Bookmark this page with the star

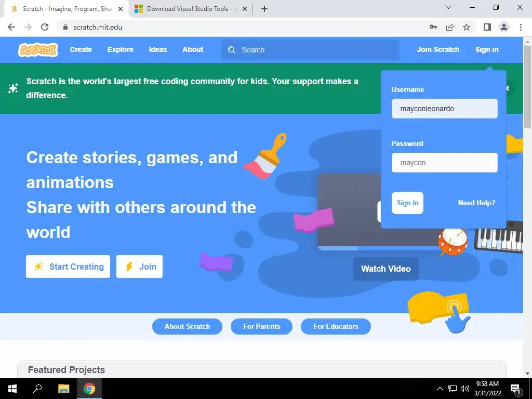coord(467,27)
